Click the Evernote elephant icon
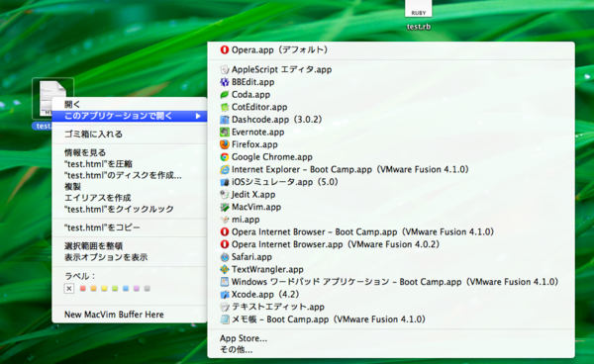This screenshot has height=364, width=594. click(x=225, y=133)
